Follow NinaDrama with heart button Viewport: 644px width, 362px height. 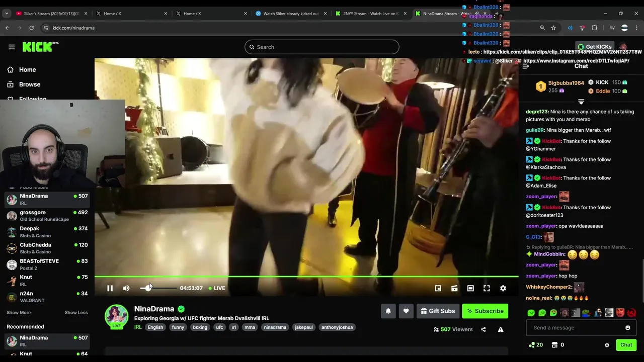pos(406,311)
